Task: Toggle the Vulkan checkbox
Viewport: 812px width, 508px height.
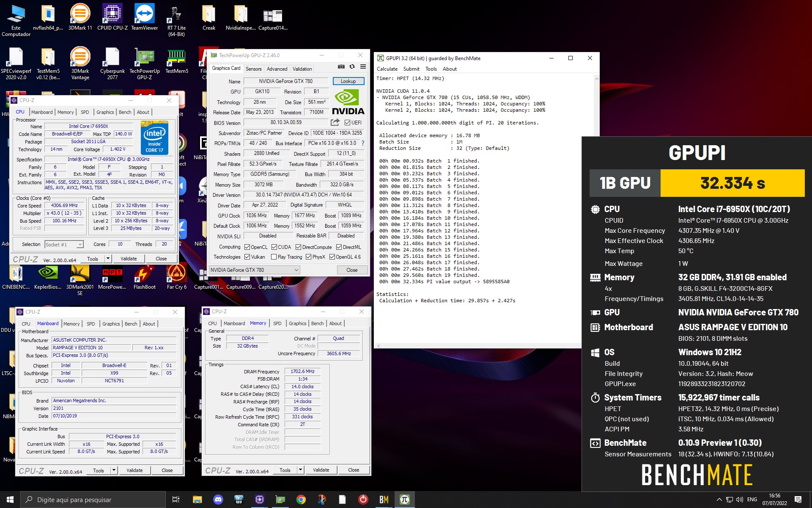Action: [247, 257]
